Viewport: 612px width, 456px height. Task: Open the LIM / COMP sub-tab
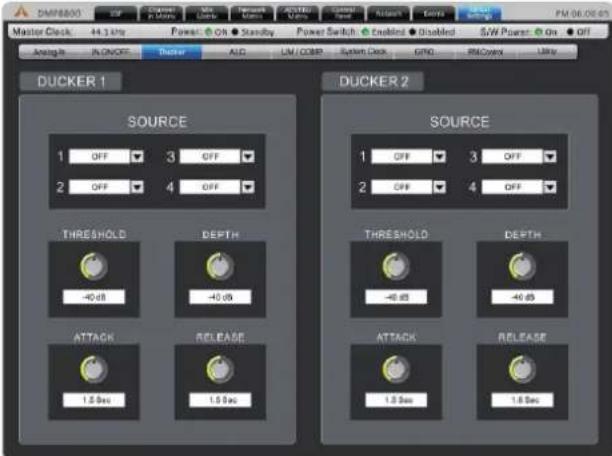[x=302, y=52]
